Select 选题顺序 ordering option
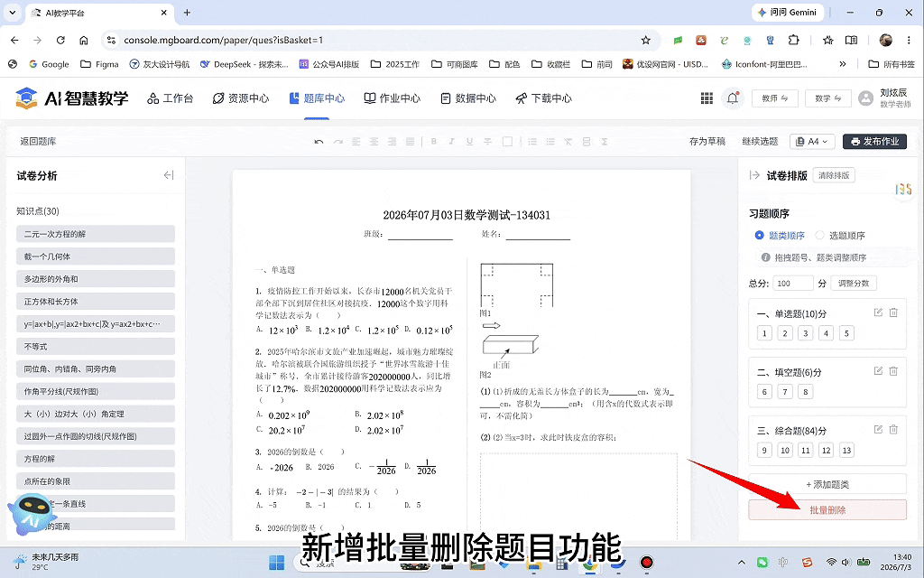This screenshot has height=578, width=924. (840, 236)
